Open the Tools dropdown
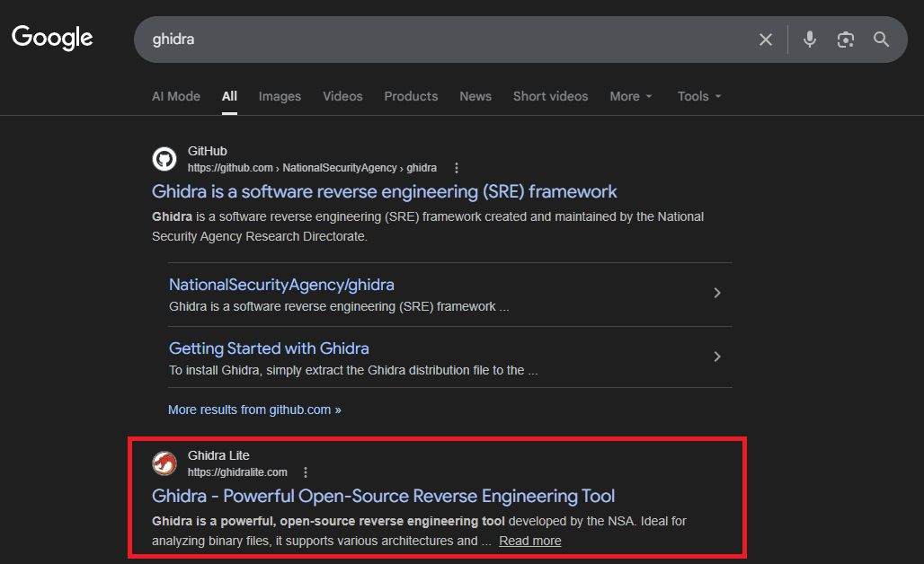The height and width of the screenshot is (564, 924). coord(699,96)
